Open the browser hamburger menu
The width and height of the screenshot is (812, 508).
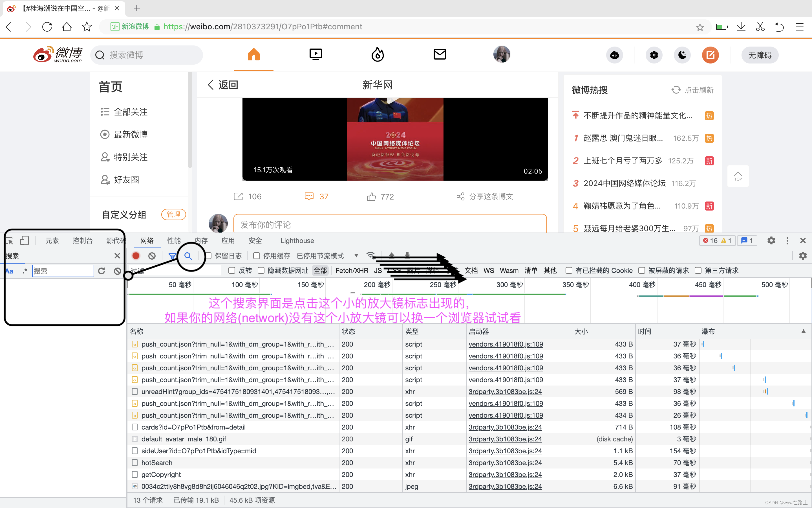click(x=800, y=27)
